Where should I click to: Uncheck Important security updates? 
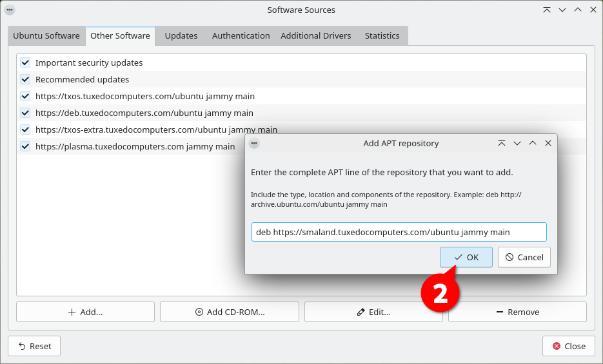point(25,62)
